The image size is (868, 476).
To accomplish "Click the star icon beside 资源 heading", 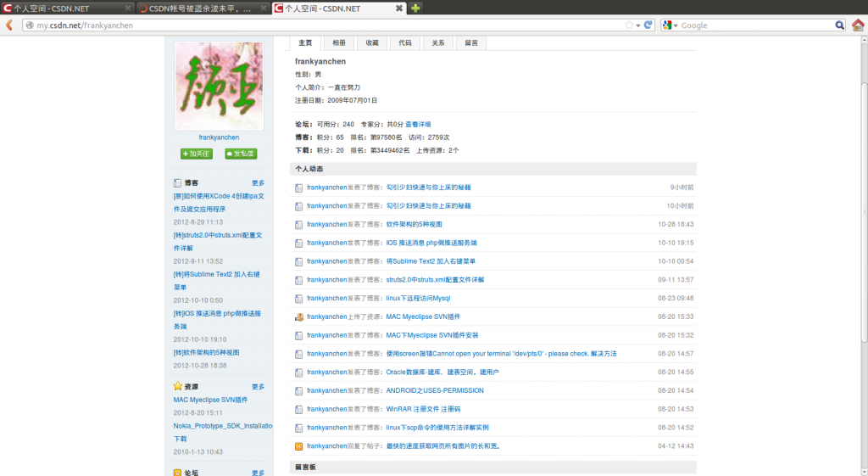I will (178, 386).
